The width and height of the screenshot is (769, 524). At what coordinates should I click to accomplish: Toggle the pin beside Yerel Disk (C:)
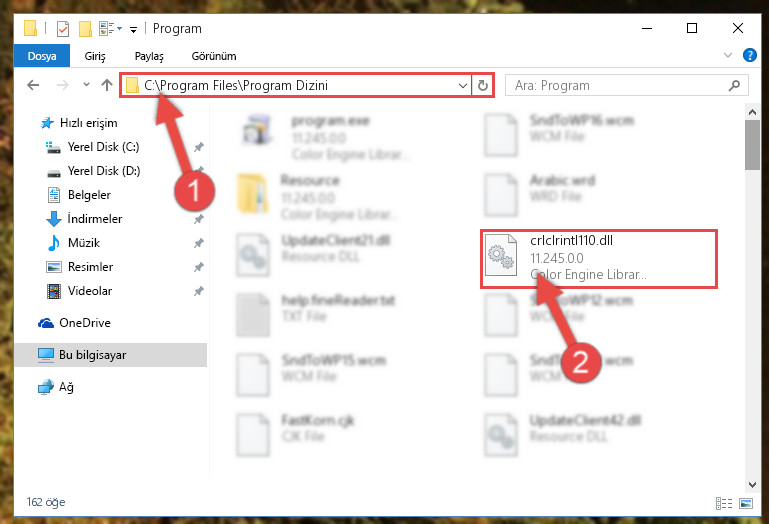click(199, 147)
